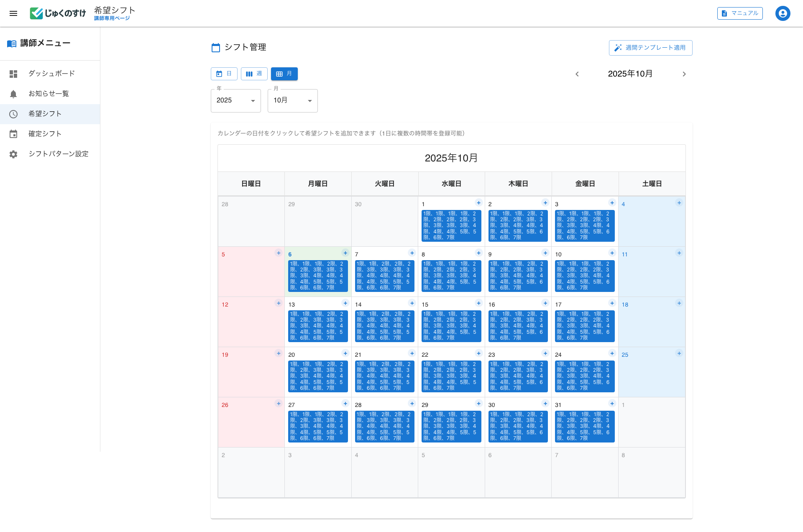803x532 pixels.
Task: Add a shift using plus on October 15
Action: pyautogui.click(x=478, y=303)
